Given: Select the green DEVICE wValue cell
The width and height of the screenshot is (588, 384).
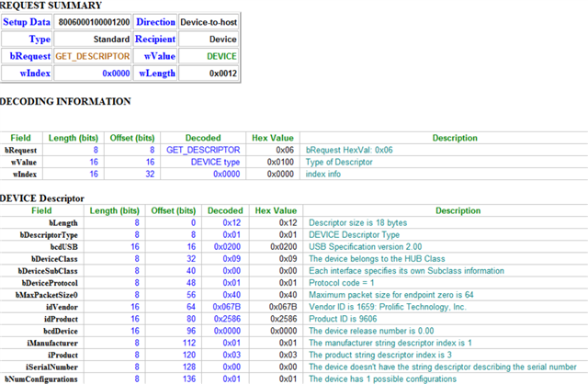Looking at the screenshot, I should 221,56.
